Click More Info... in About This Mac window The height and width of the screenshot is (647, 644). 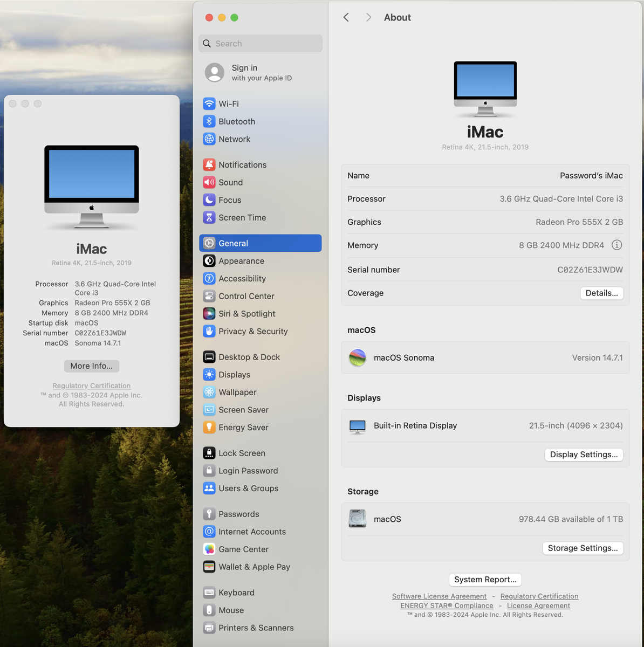click(x=92, y=366)
